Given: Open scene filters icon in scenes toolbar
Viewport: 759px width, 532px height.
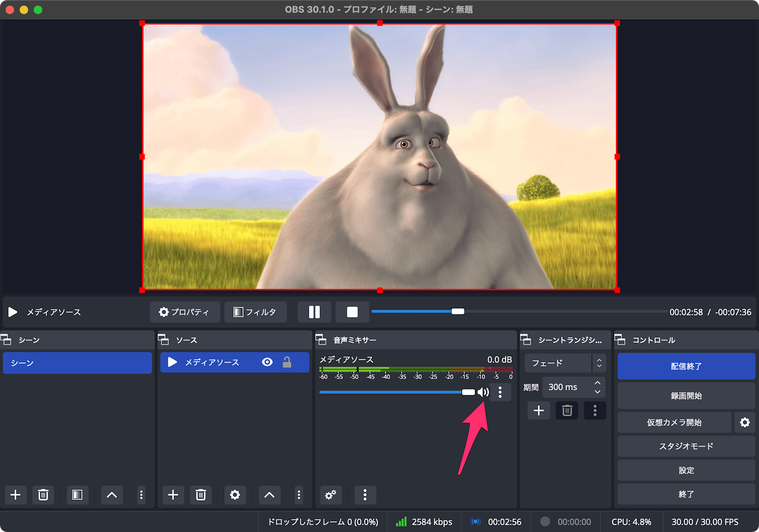Looking at the screenshot, I should tap(77, 494).
